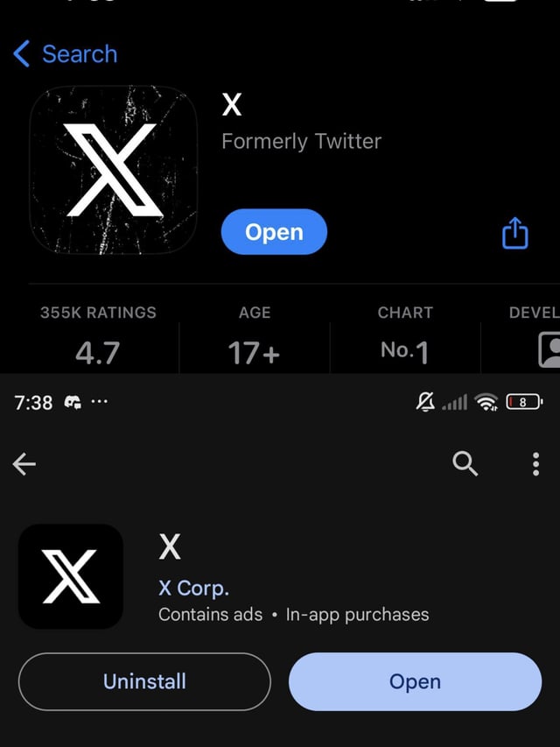Image resolution: width=560 pixels, height=747 pixels.
Task: Tap the Wi-Fi status icon
Action: [486, 402]
